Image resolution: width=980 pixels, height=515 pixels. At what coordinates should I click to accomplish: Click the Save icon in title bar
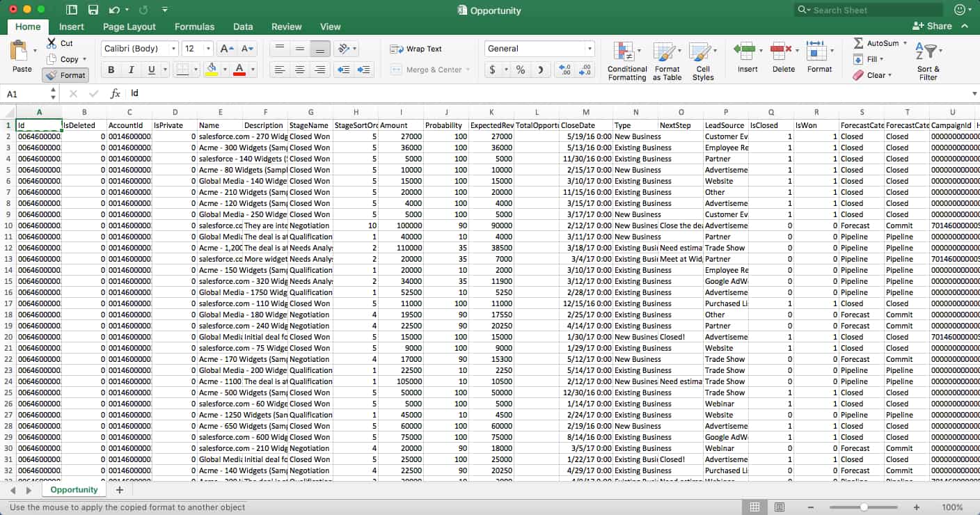pyautogui.click(x=93, y=10)
